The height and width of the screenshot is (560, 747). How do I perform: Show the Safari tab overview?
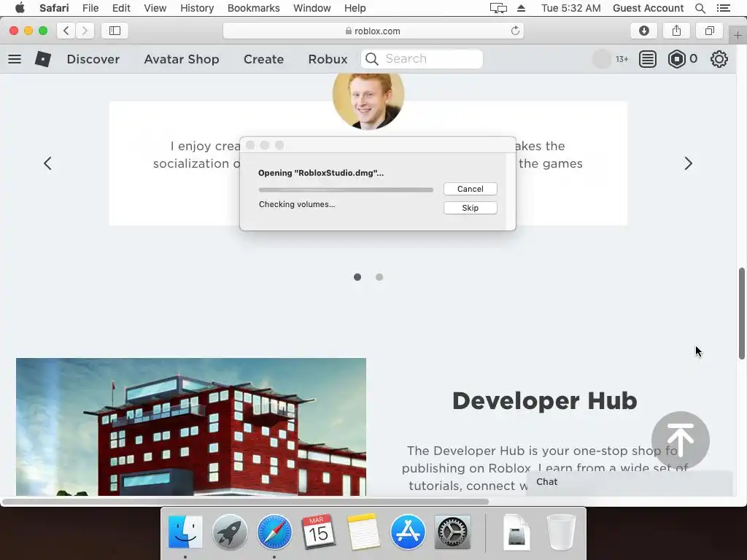(709, 31)
